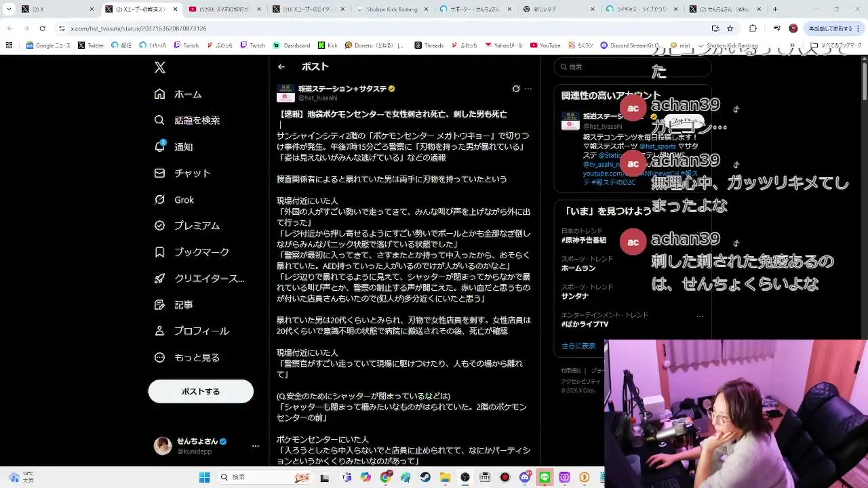Expand もっと見る more menu

187,357
